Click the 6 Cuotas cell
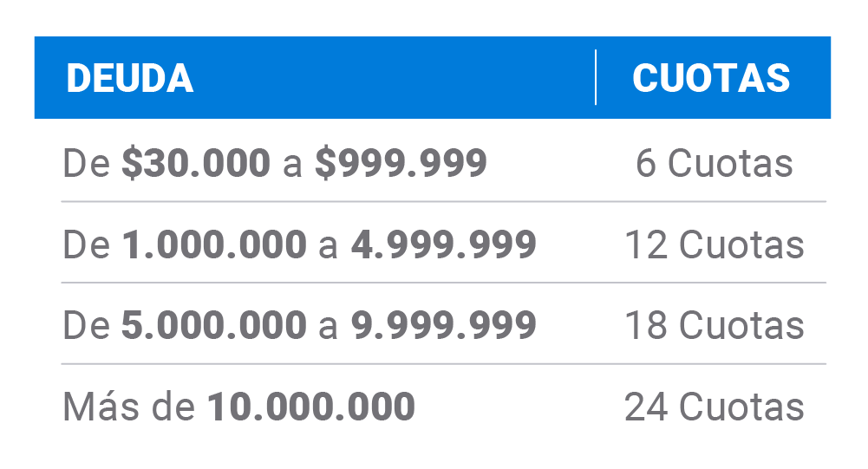Viewport: 868px width, 469px height. (x=714, y=164)
